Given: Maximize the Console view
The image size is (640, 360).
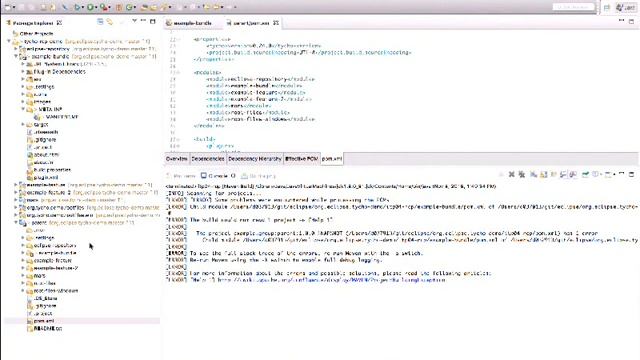Looking at the screenshot, I should pos(631,174).
